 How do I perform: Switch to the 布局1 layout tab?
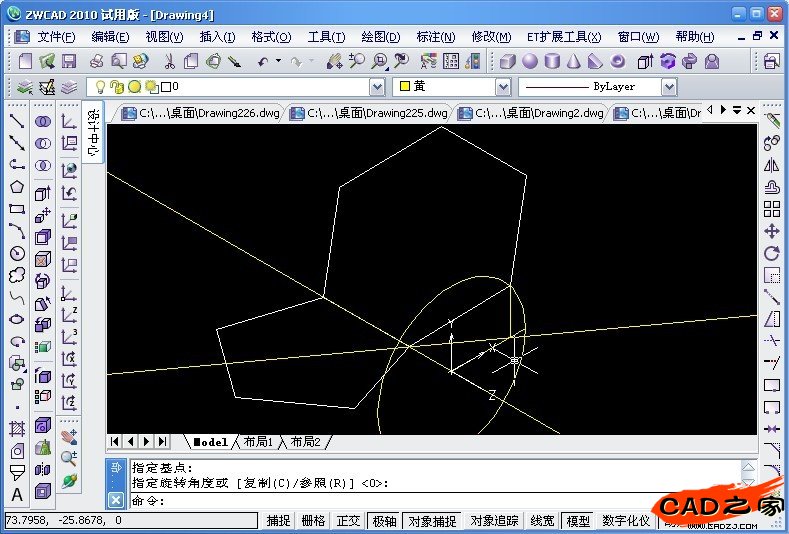[258, 442]
